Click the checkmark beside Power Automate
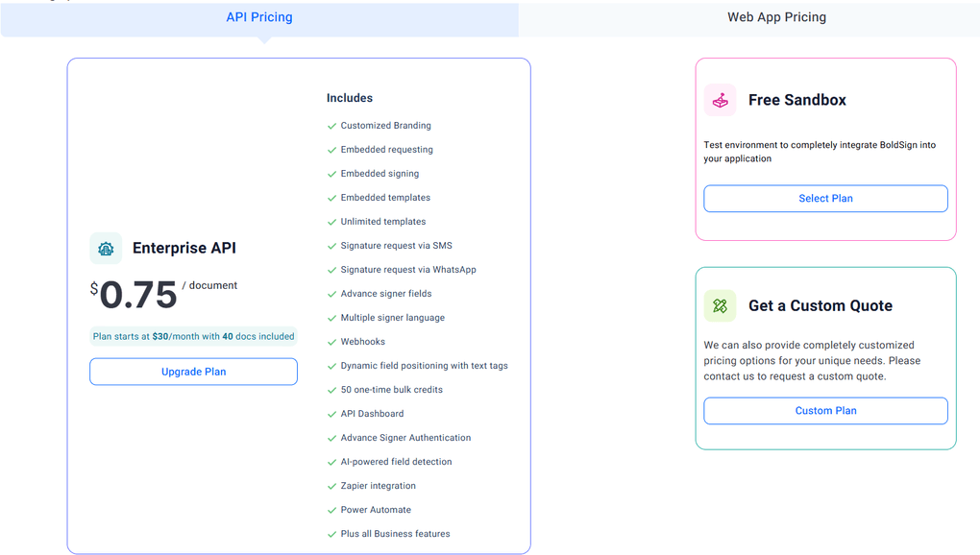 [331, 509]
